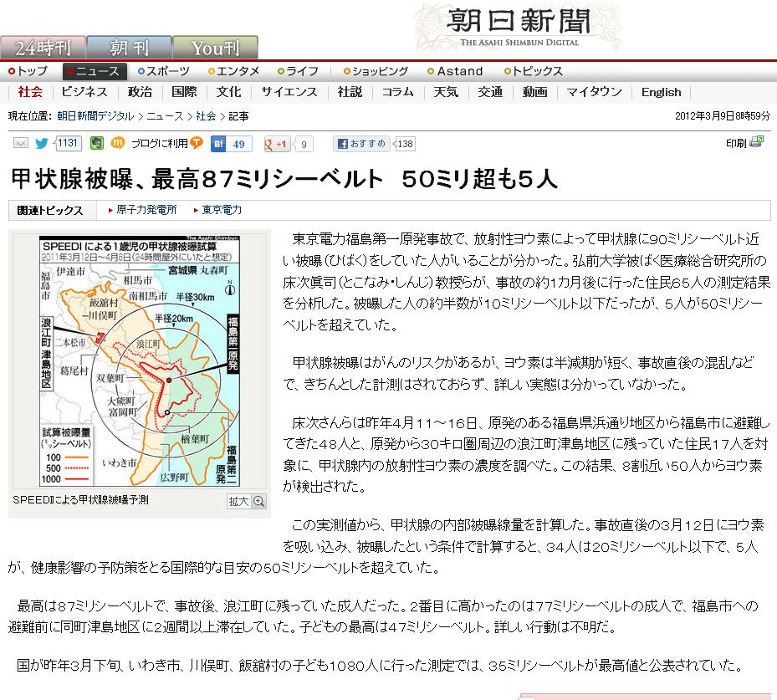Go to トップ in the main navigation
Screen dimensions: 777x700
tap(28, 71)
